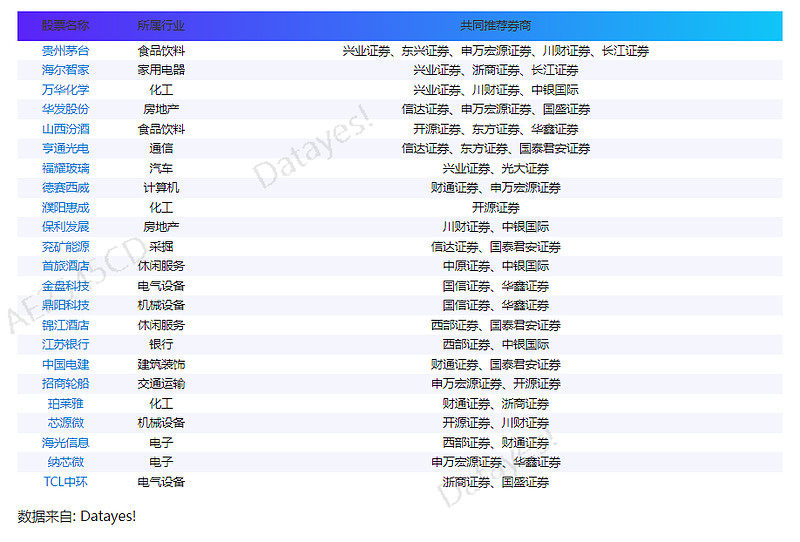Click the 股票名称 column header

65,25
